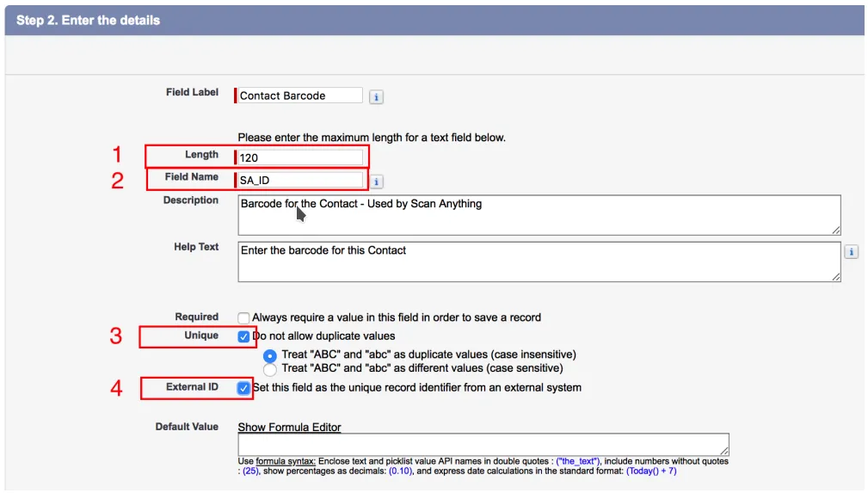Uncheck the Unique do-not-allow-duplicates checkbox
Viewport: 868px width, 493px height.
click(243, 336)
